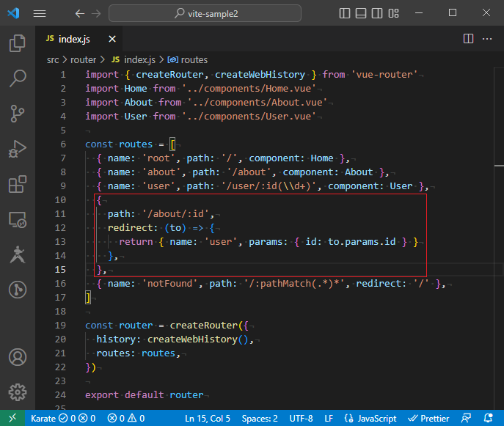504x426 pixels.
Task: Click '../components/Home.vue' import path
Action: tap(249, 88)
